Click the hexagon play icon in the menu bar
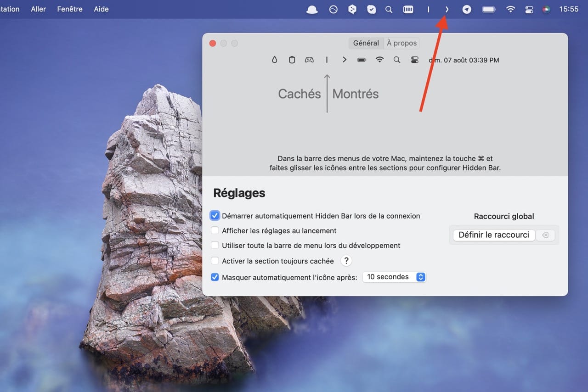 352,9
